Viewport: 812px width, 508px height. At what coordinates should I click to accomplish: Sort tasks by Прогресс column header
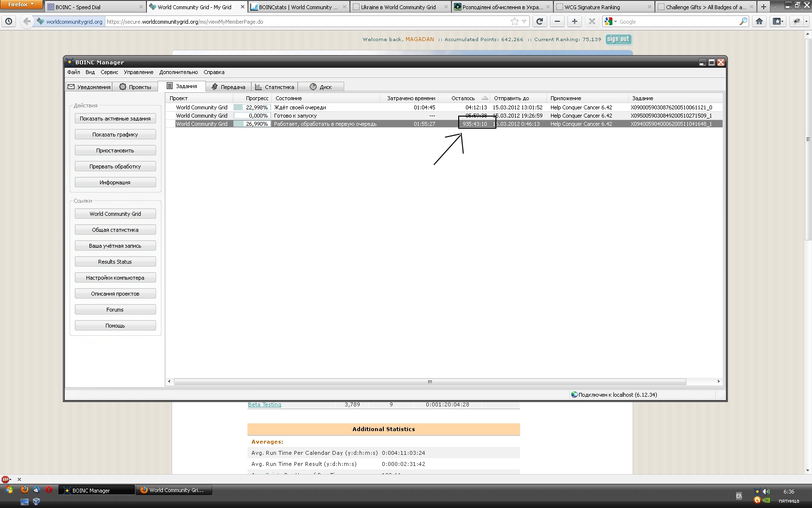click(x=252, y=98)
